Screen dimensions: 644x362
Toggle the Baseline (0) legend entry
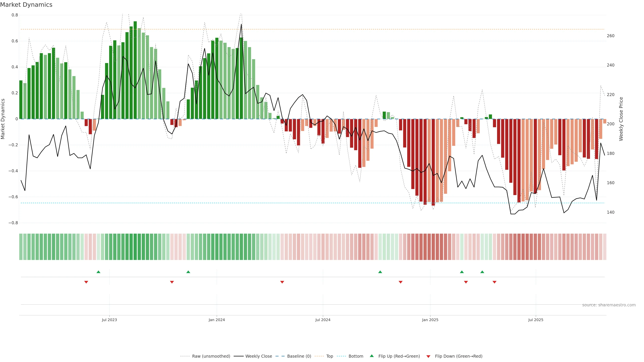299,356
